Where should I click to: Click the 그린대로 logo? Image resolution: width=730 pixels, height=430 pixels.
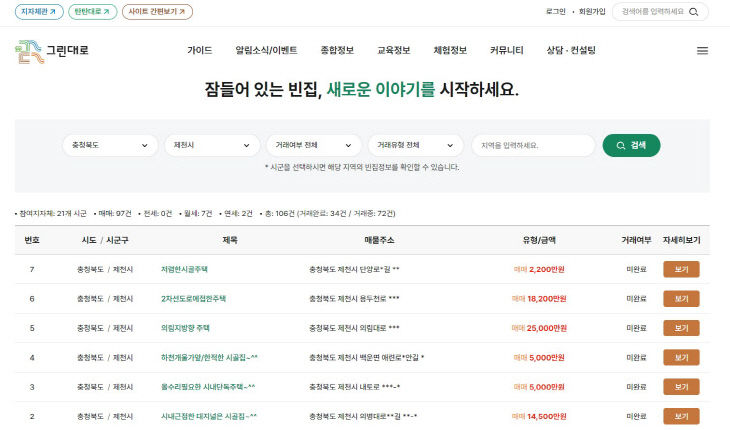(52, 51)
